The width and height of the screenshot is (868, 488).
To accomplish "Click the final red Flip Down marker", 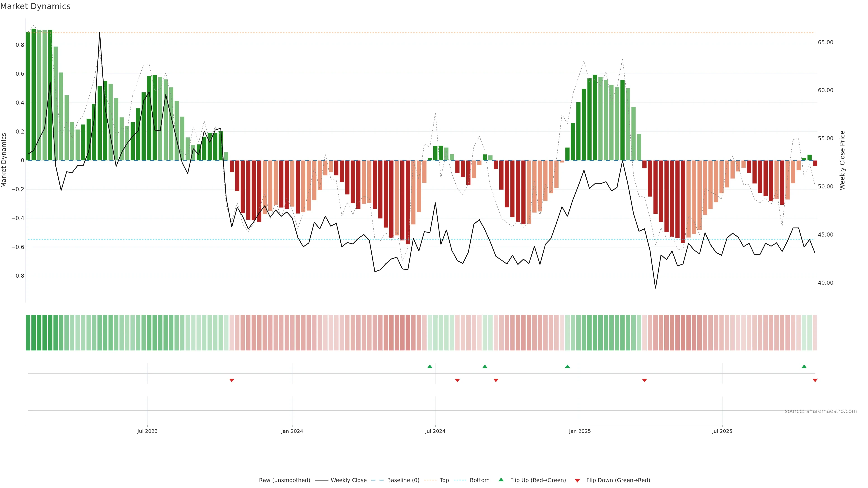I will (x=815, y=380).
